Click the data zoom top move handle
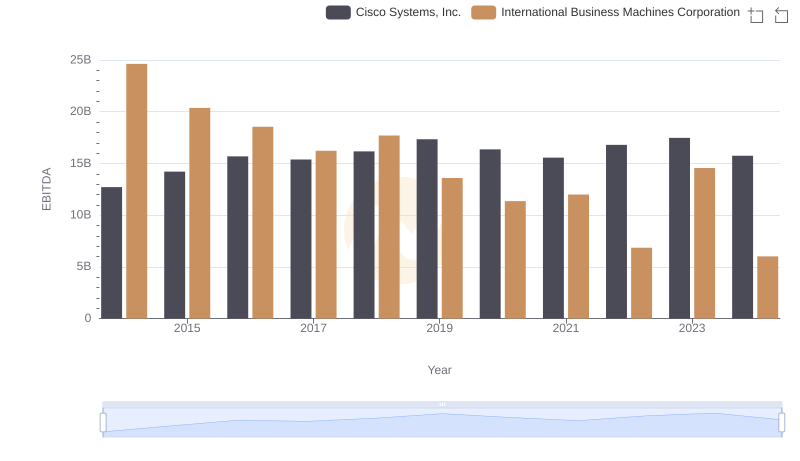 [442, 404]
